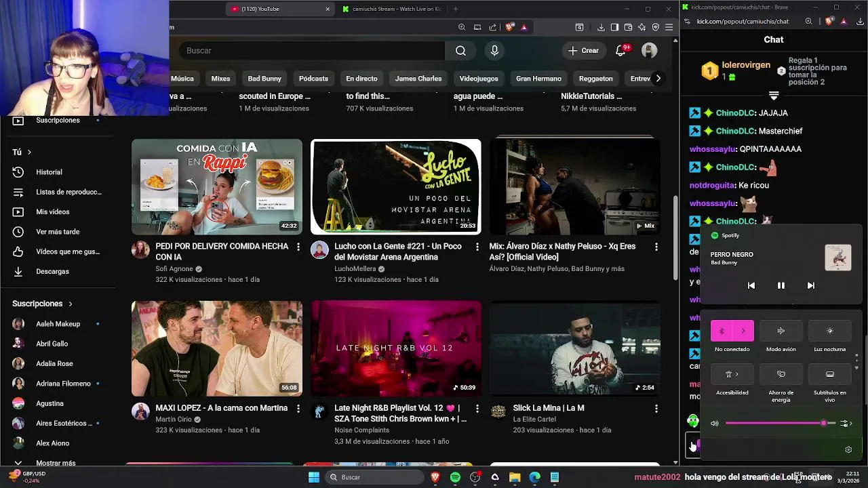Click Mostrar más in subscriptions list
Screen dimensions: 868x488
pyautogui.click(x=56, y=463)
